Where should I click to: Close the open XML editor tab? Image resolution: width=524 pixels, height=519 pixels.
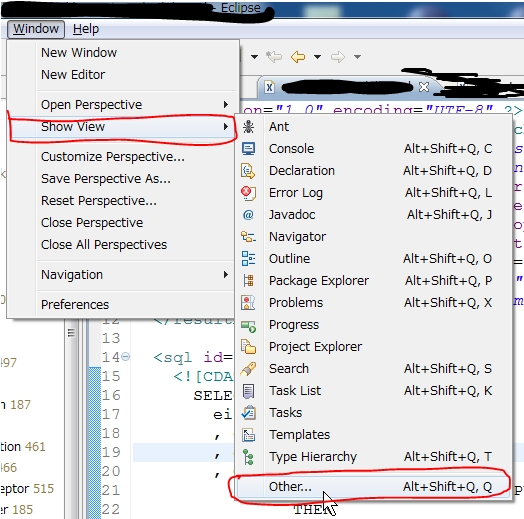click(x=424, y=87)
